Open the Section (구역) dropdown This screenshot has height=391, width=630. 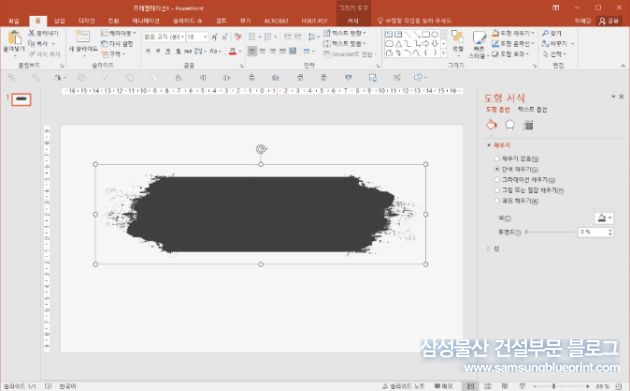[113, 53]
